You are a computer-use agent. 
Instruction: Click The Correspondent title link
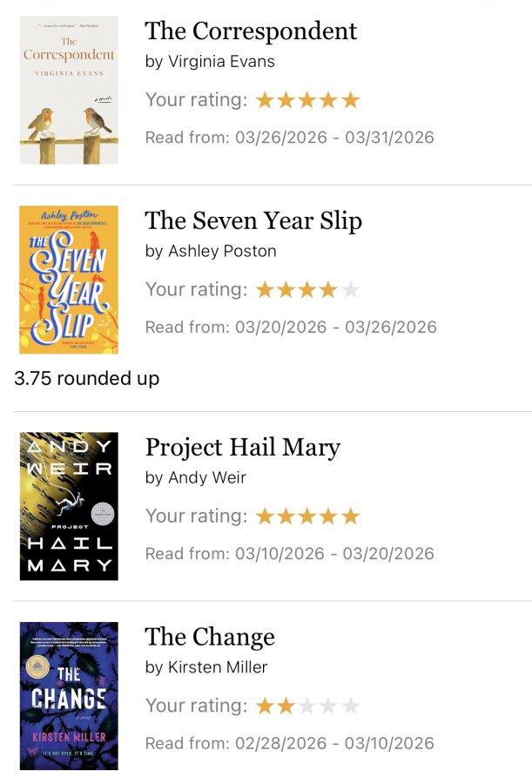pyautogui.click(x=251, y=31)
